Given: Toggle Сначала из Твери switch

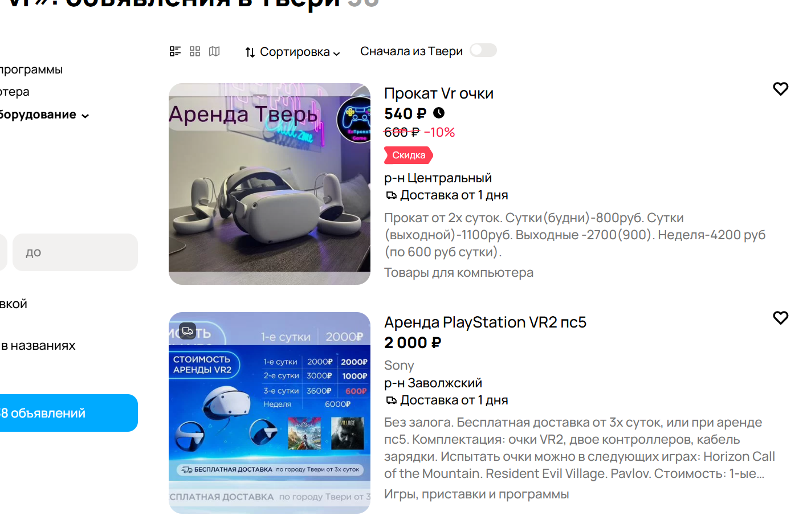Looking at the screenshot, I should [x=483, y=51].
